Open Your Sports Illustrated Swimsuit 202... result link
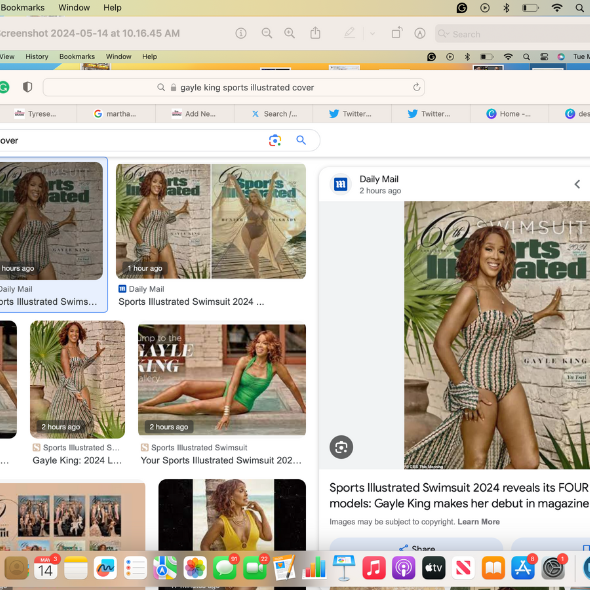Viewport: 590px width, 590px height. [221, 460]
